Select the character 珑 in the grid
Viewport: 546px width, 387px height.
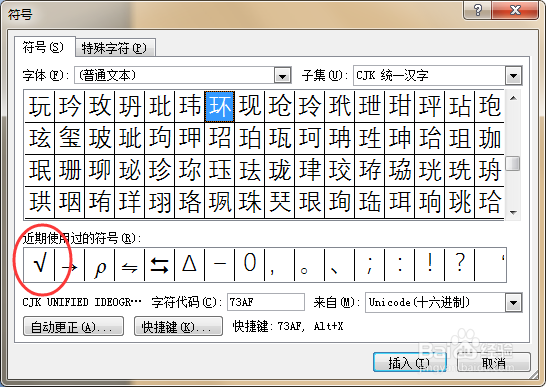coord(279,170)
